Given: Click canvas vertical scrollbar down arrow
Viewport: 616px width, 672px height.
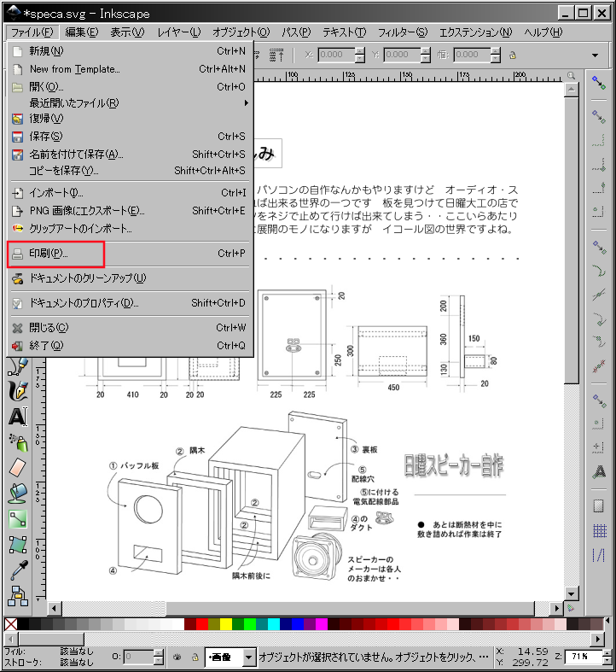Looking at the screenshot, I should coord(571,594).
